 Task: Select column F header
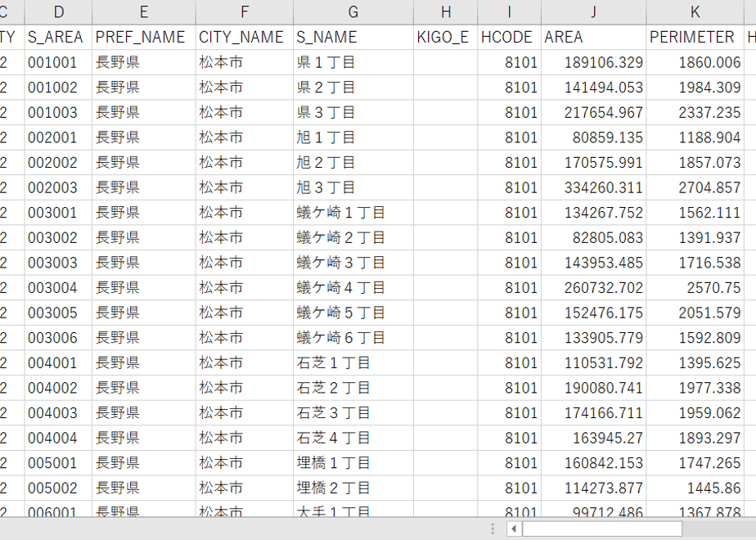tap(245, 12)
